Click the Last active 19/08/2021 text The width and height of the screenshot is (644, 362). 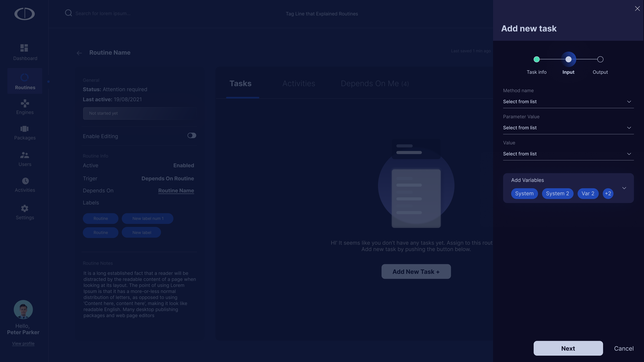tap(112, 99)
